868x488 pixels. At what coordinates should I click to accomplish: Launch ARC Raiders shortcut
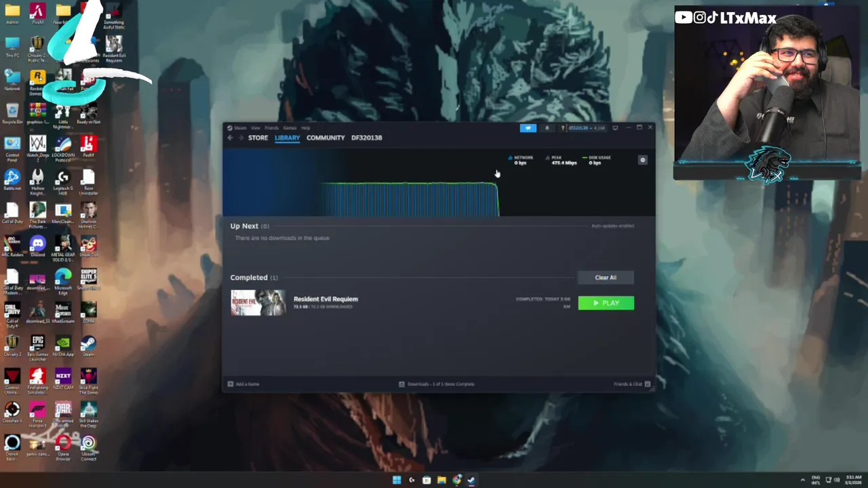[12, 246]
